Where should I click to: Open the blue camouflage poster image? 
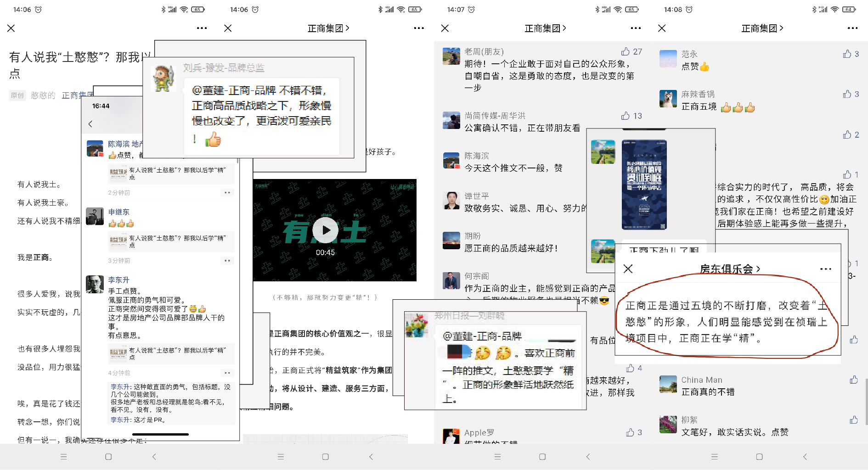(x=644, y=185)
